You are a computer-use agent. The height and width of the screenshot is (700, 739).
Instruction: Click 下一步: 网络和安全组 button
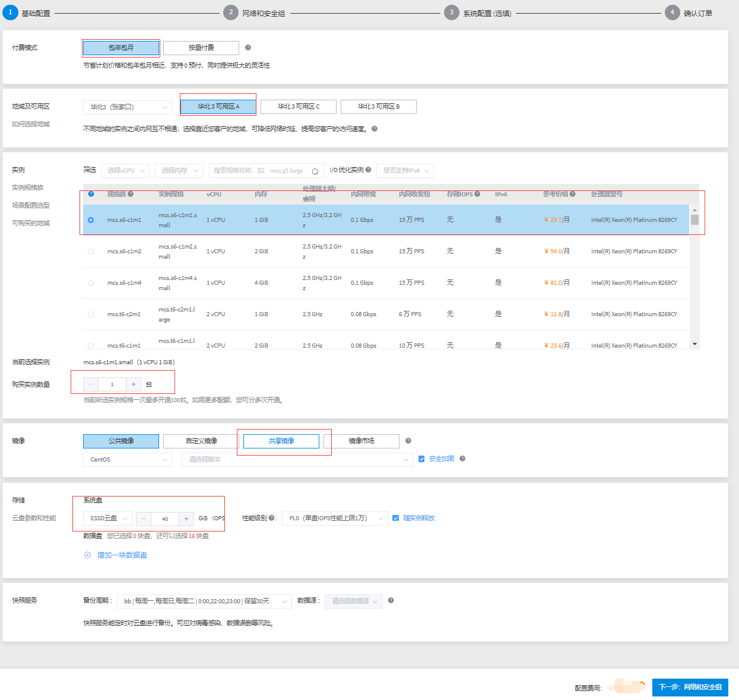click(690, 687)
